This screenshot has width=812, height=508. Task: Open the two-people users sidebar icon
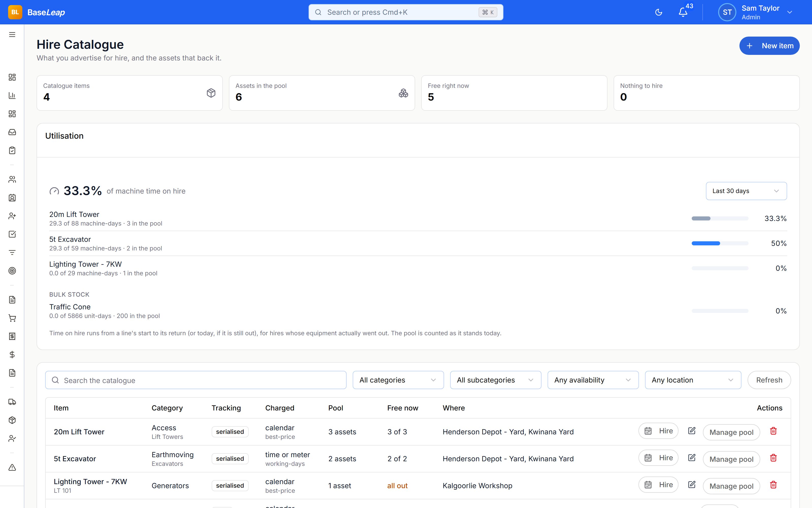click(12, 179)
